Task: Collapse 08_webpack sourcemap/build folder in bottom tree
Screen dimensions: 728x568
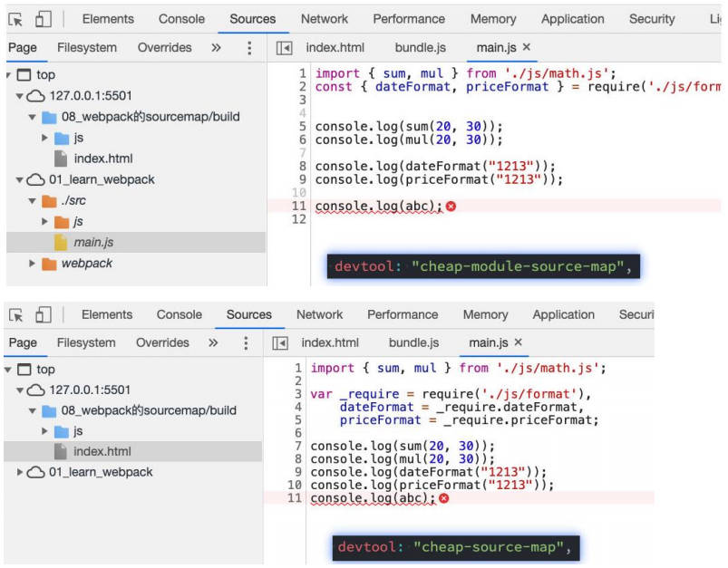Action: (x=32, y=410)
